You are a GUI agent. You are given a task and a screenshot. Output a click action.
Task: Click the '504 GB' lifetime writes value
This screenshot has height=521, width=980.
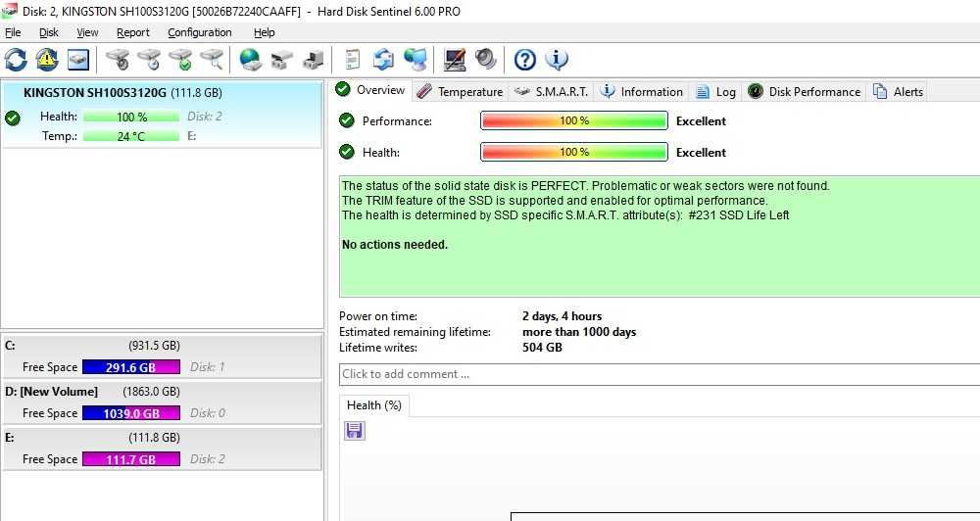pos(542,348)
